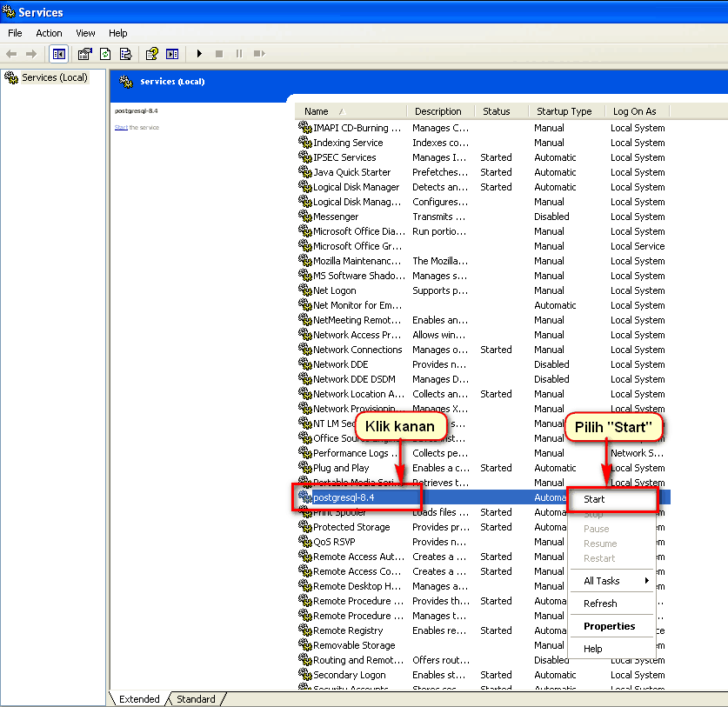728x707 pixels.
Task: Toggle the Show/Hide Console Tree icon
Action: pos(59,54)
